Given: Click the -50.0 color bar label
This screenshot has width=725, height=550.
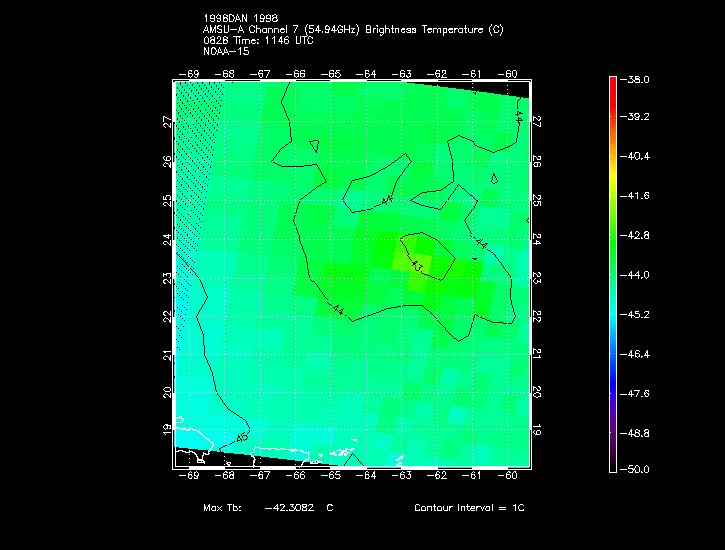Looking at the screenshot, I should coord(636,469).
